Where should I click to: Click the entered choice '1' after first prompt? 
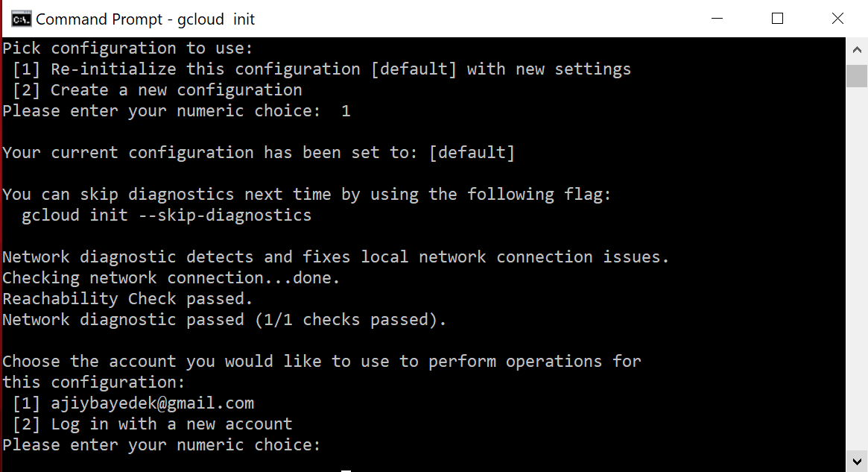click(346, 111)
